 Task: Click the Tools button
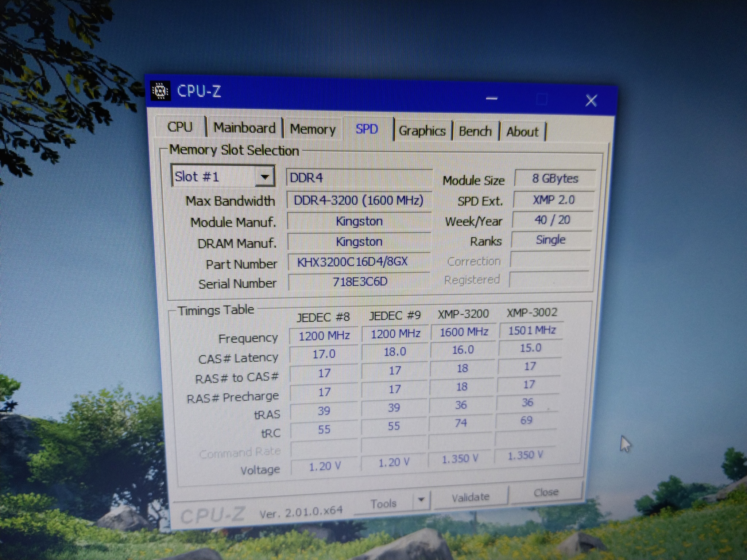pos(383,503)
